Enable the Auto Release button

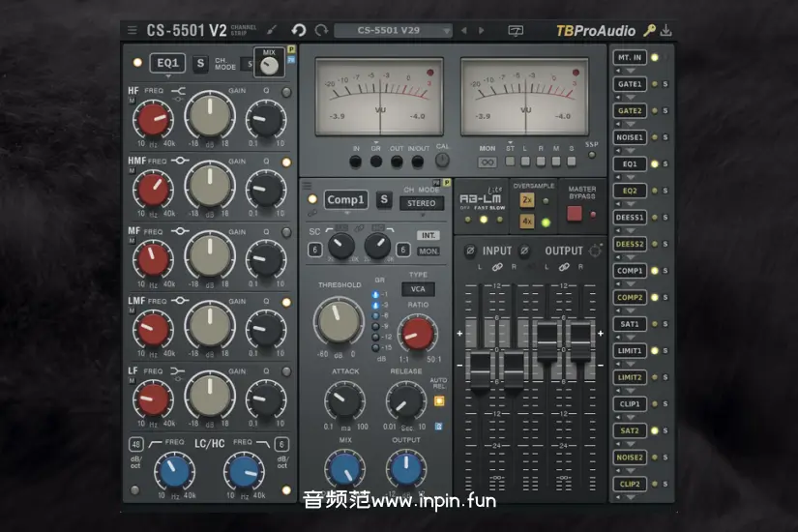pyautogui.click(x=438, y=399)
